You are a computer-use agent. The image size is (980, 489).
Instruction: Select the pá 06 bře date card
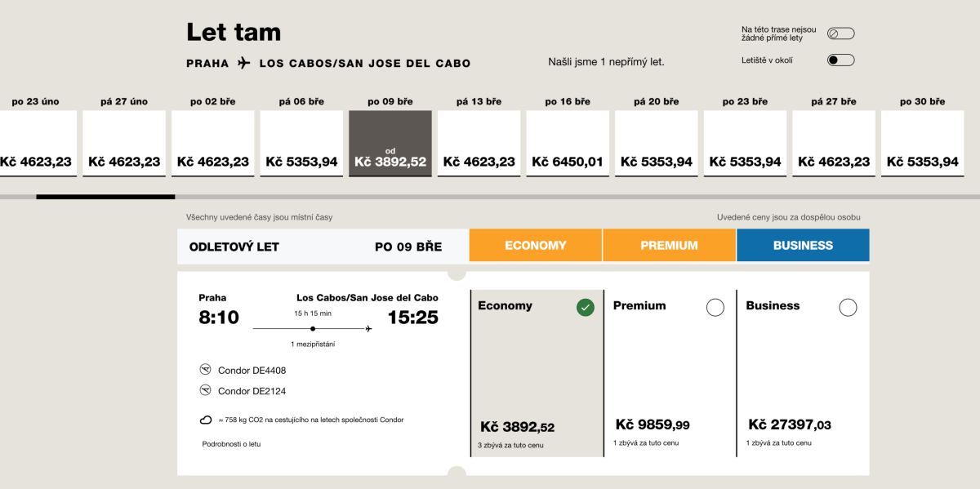[x=301, y=144]
